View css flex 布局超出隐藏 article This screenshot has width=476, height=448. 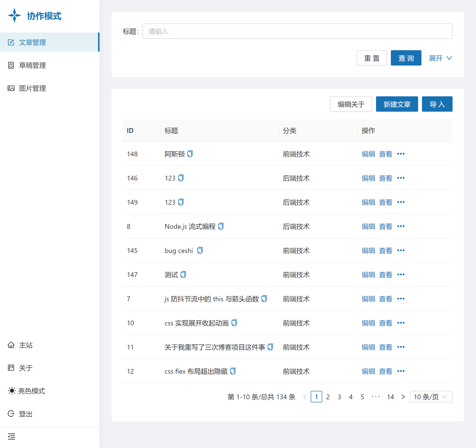coord(386,372)
